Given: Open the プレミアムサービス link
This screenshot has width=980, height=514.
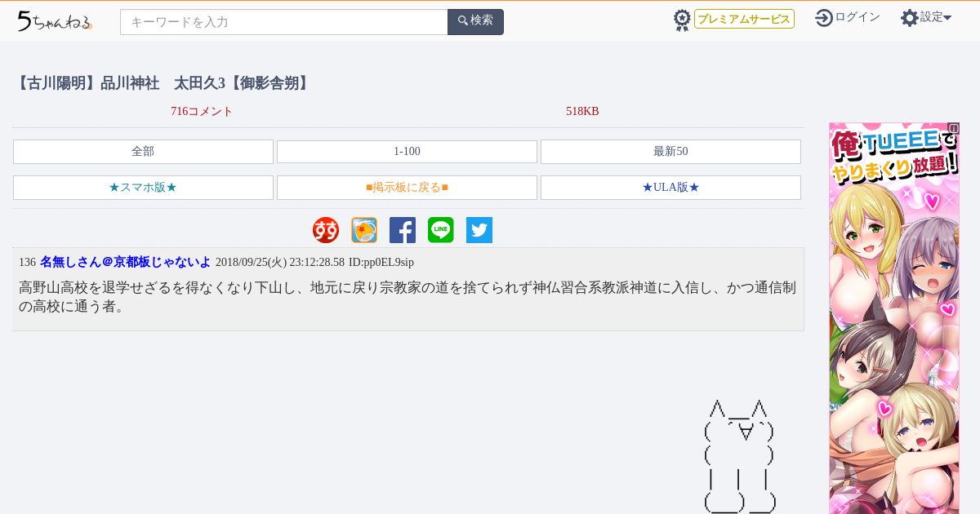Looking at the screenshot, I should point(744,19).
